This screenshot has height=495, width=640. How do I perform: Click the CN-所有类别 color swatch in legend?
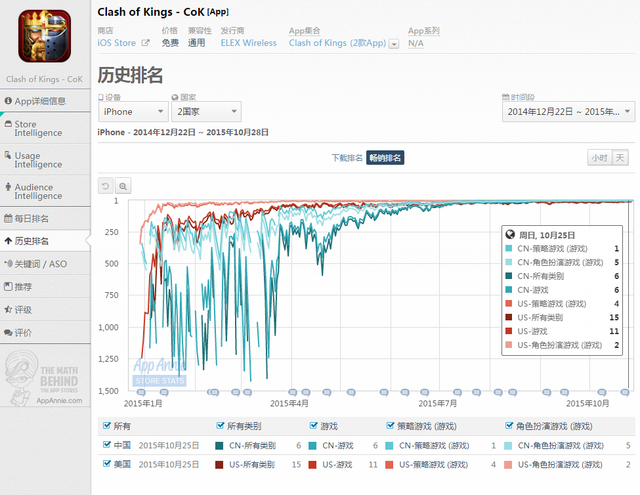(220, 445)
